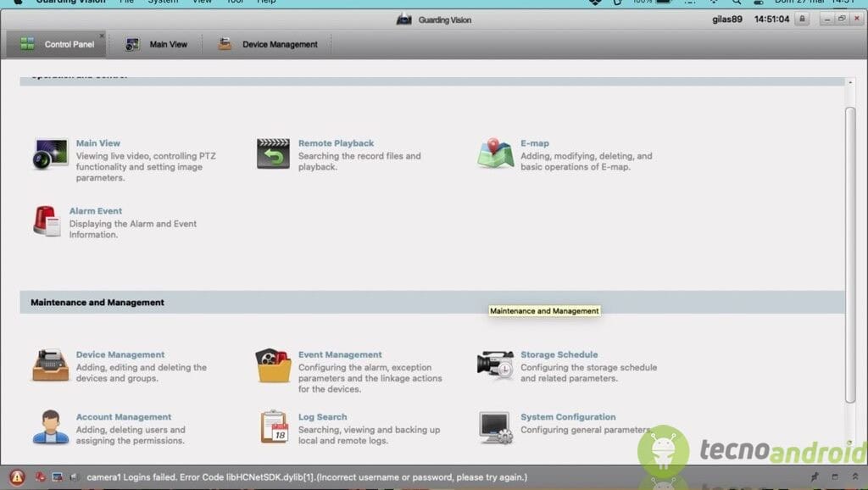Viewport: 868px width, 490px height.
Task: Click the camera1 Logins failed error message
Action: (x=307, y=476)
